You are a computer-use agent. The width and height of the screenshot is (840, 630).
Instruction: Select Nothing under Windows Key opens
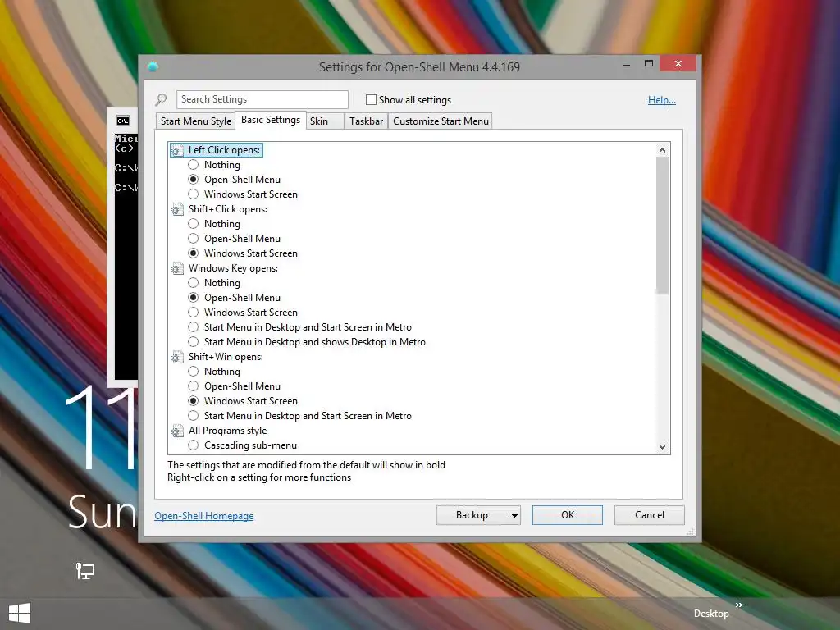coord(194,282)
